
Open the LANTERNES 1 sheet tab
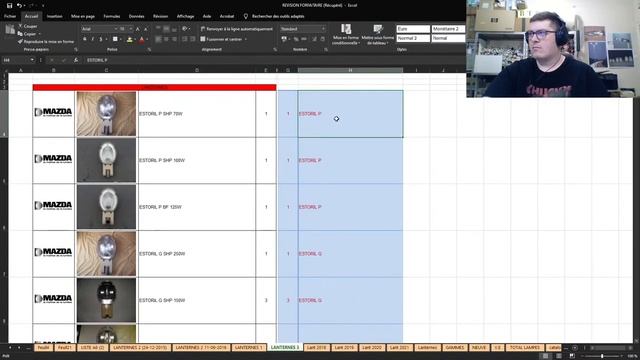point(249,348)
